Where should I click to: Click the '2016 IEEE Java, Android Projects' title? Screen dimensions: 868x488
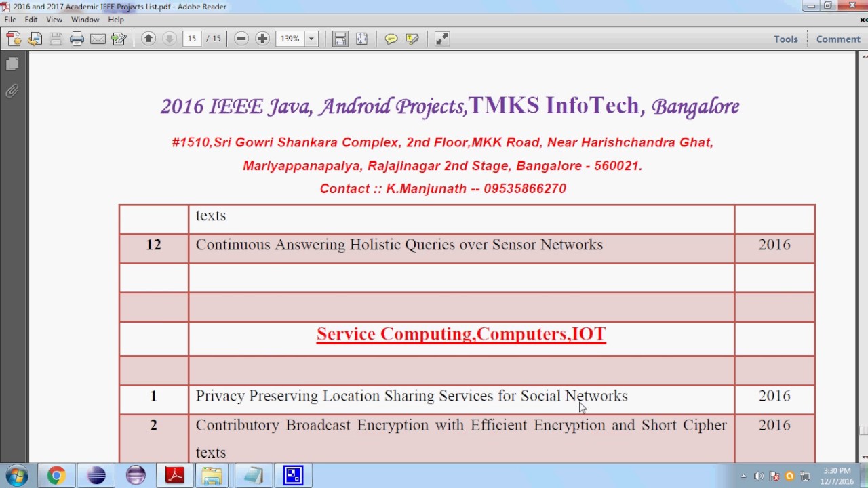[x=450, y=106]
